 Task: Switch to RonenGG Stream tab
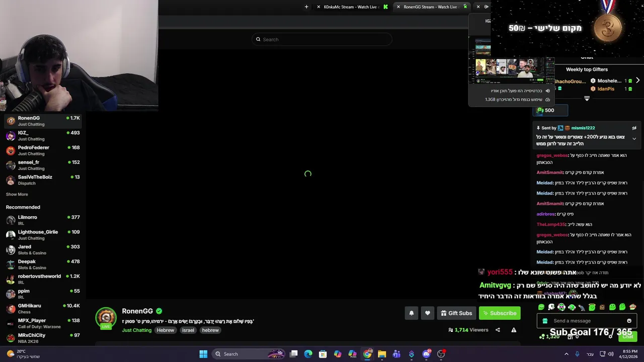431,7
